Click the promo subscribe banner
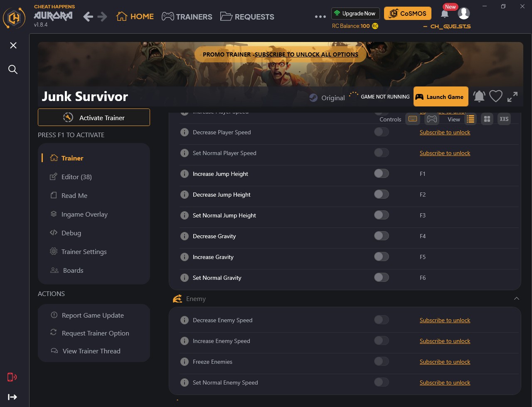Screen dimensions: 532x407 click(281, 54)
